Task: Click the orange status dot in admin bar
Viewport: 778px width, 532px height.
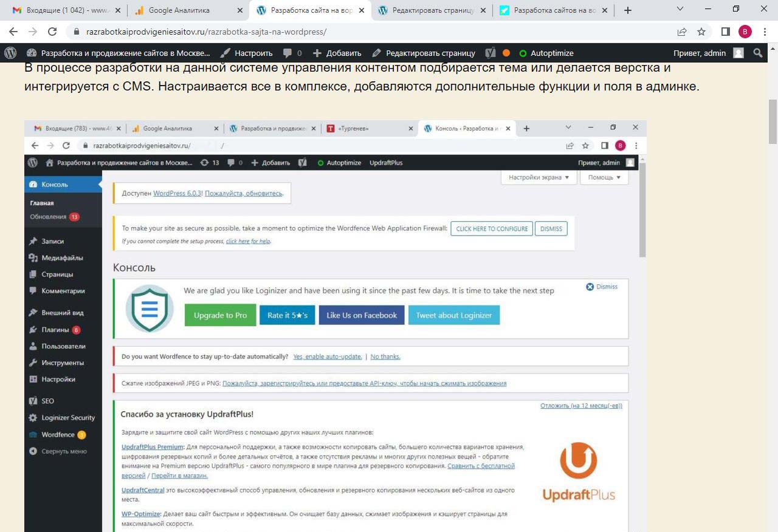Action: 506,53
